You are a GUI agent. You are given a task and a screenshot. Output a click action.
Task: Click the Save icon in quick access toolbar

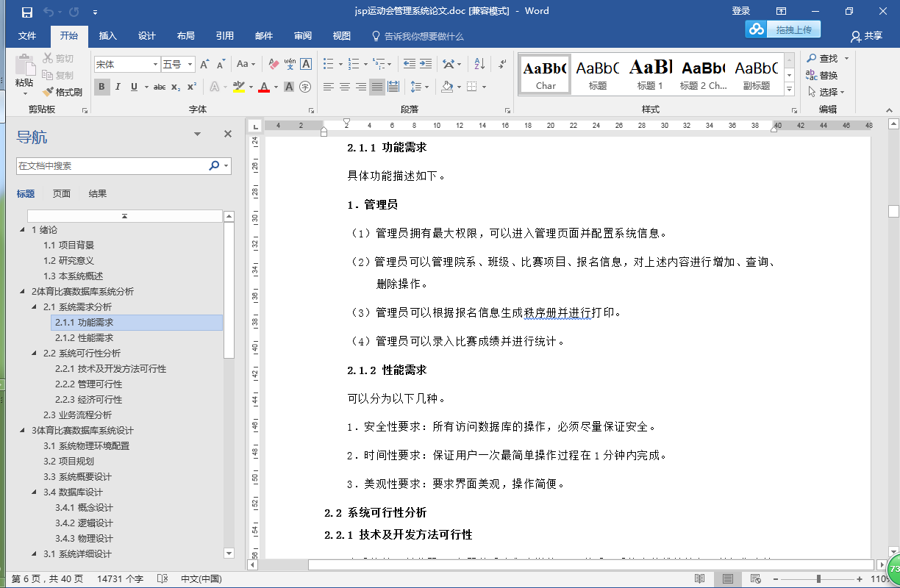pyautogui.click(x=27, y=12)
